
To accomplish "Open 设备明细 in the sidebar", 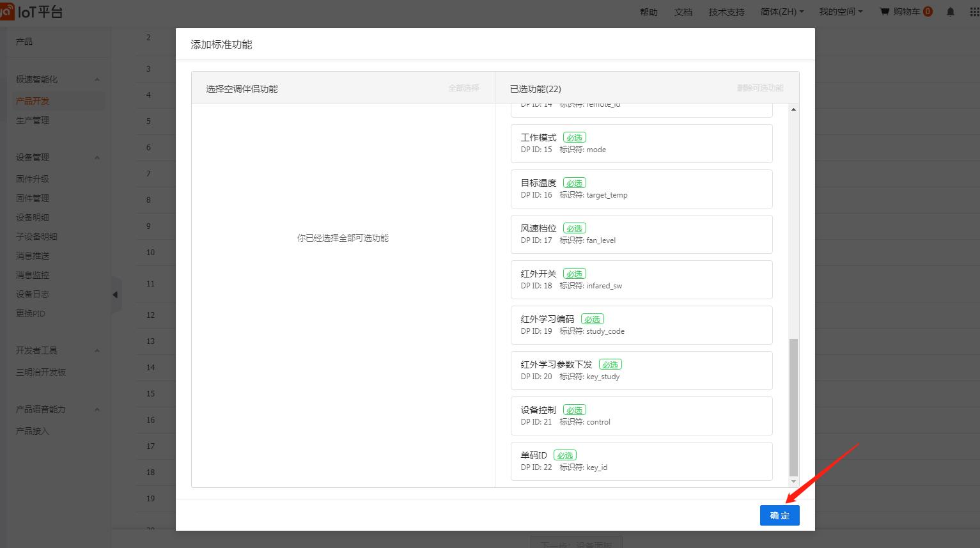I will point(33,217).
